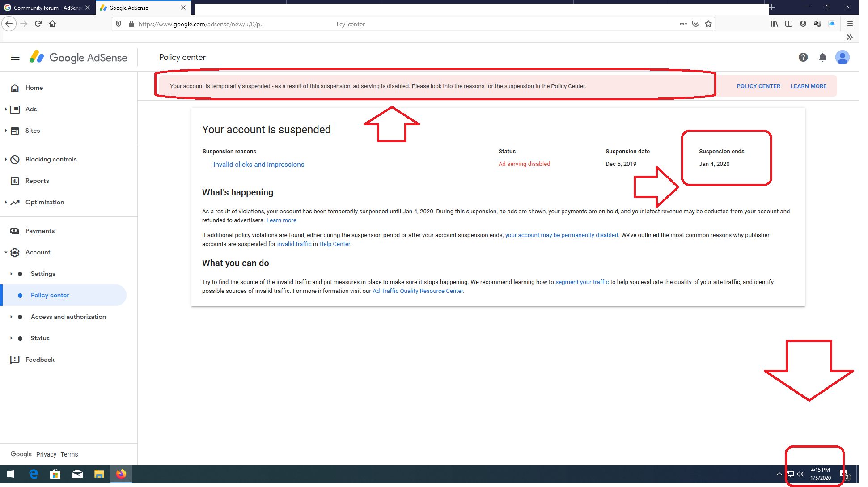The width and height of the screenshot is (868, 487).
Task: Open the Firefox account icon
Action: click(803, 24)
